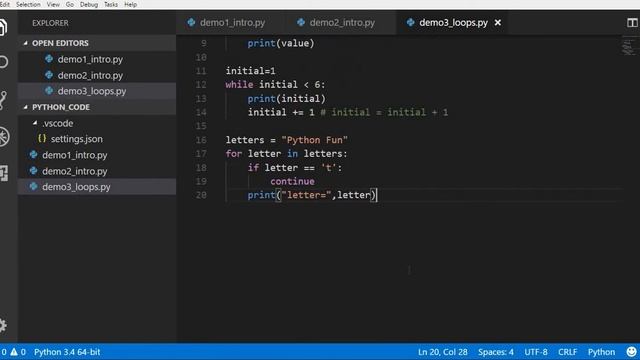The image size is (640, 360).
Task: Click Python icon of demo3_loops.py tab
Action: coord(411,22)
